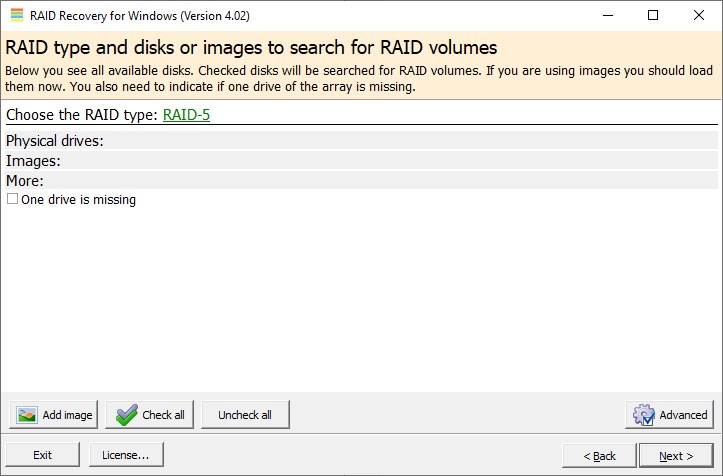Image resolution: width=723 pixels, height=476 pixels.
Task: Click the window title bar text
Action: tap(140, 16)
